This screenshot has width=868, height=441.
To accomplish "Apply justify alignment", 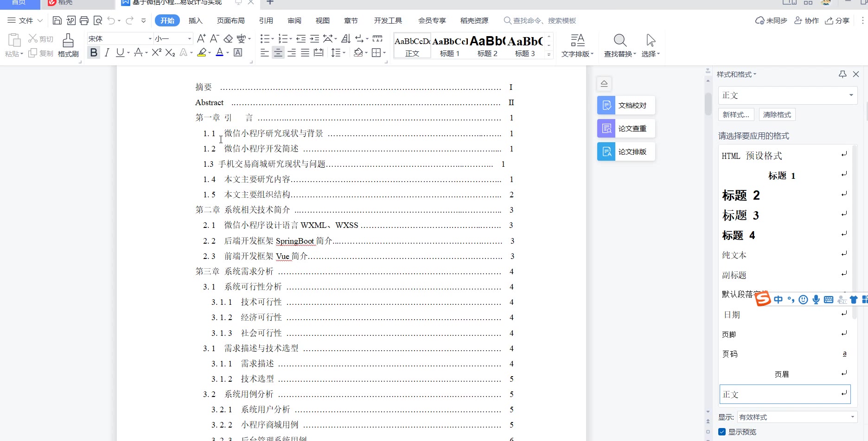I will point(305,52).
